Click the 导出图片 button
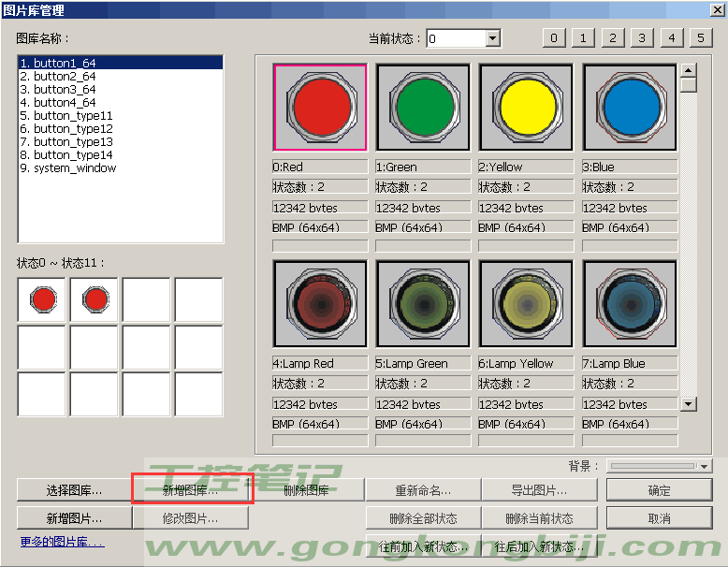 pos(539,490)
